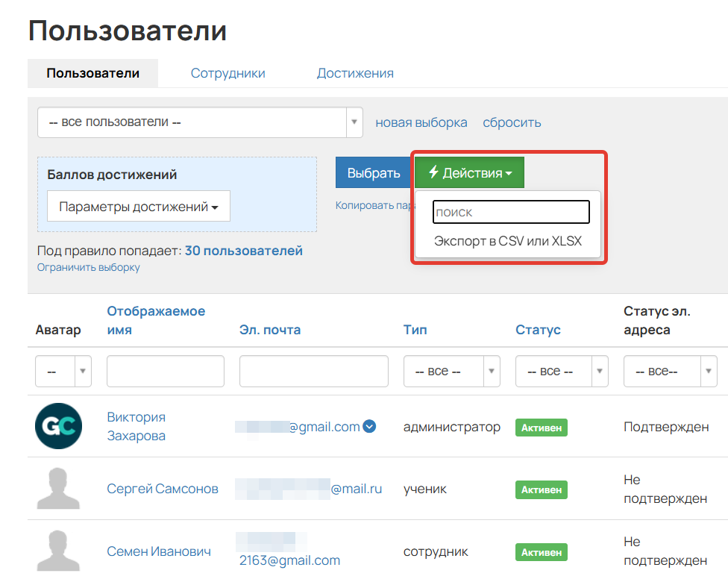Switch to the Достижения tab
Viewport: 728px width, 579px height.
tap(355, 72)
